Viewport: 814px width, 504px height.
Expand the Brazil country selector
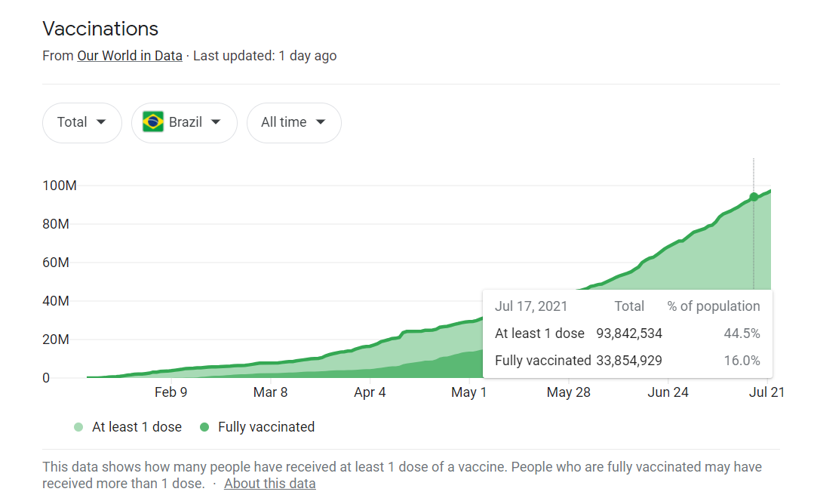point(184,122)
